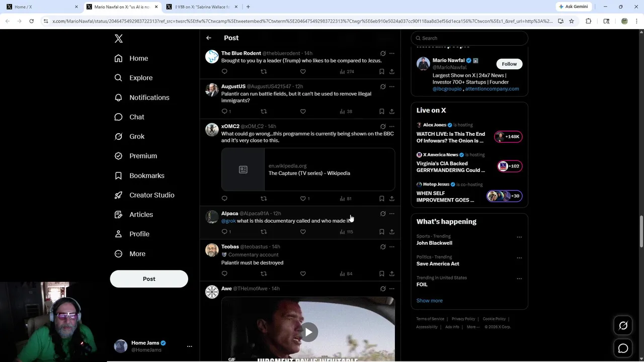Viewport: 644px width, 362px height.
Task: View analytics of Alpaca's post (115)
Action: (346, 232)
